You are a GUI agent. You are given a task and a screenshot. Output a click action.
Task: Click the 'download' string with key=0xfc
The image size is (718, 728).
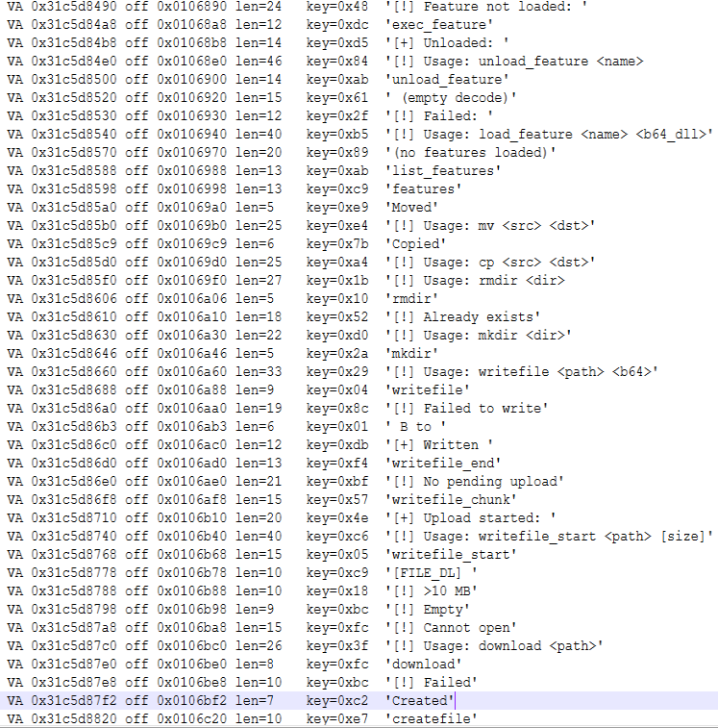click(x=423, y=664)
